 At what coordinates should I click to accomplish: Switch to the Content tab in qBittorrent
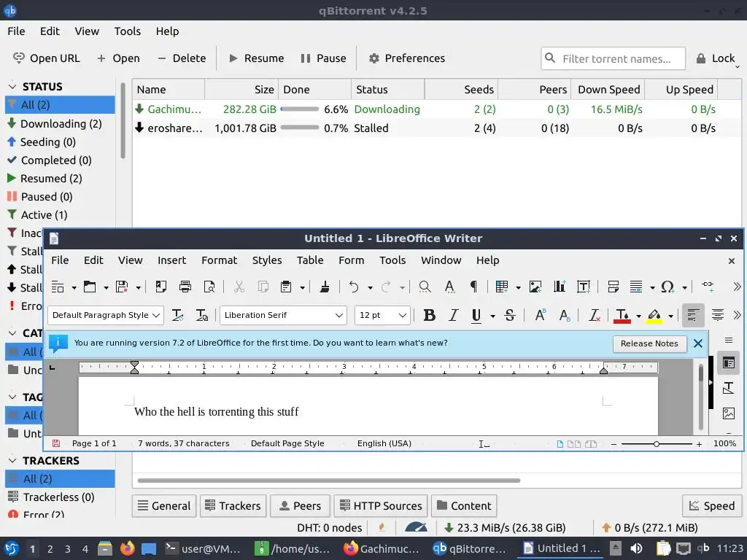point(464,506)
